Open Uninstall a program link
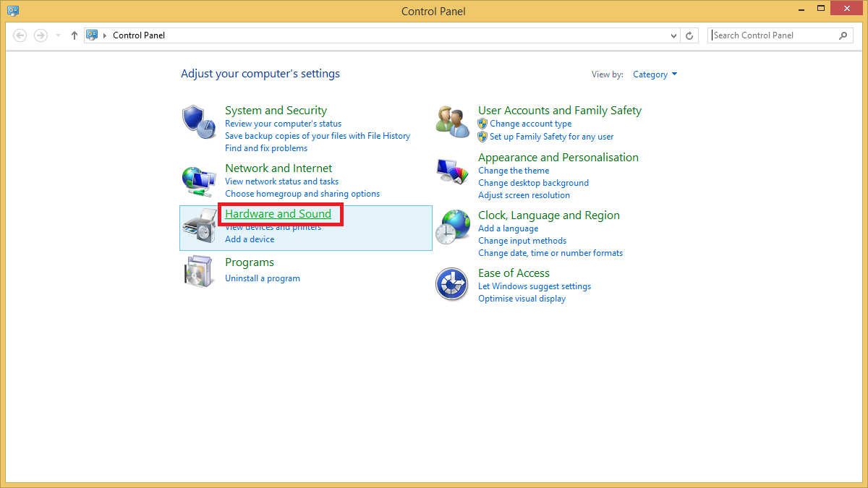 tap(262, 278)
